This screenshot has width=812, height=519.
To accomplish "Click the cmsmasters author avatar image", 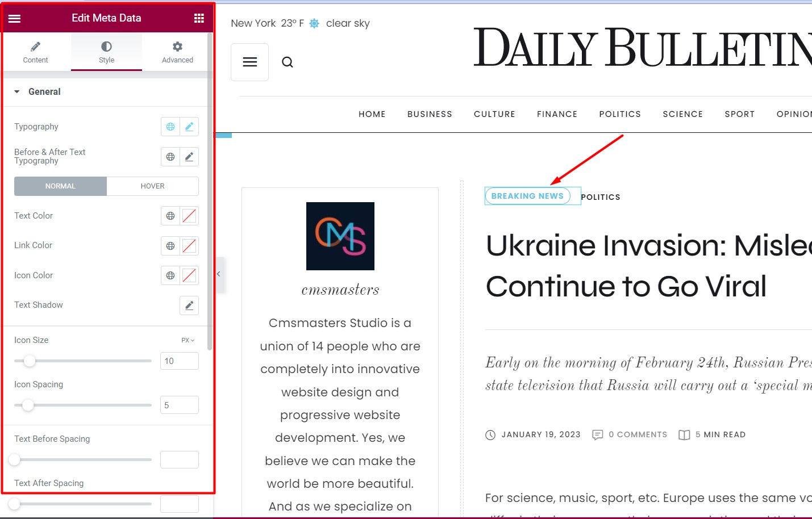I will (x=340, y=236).
